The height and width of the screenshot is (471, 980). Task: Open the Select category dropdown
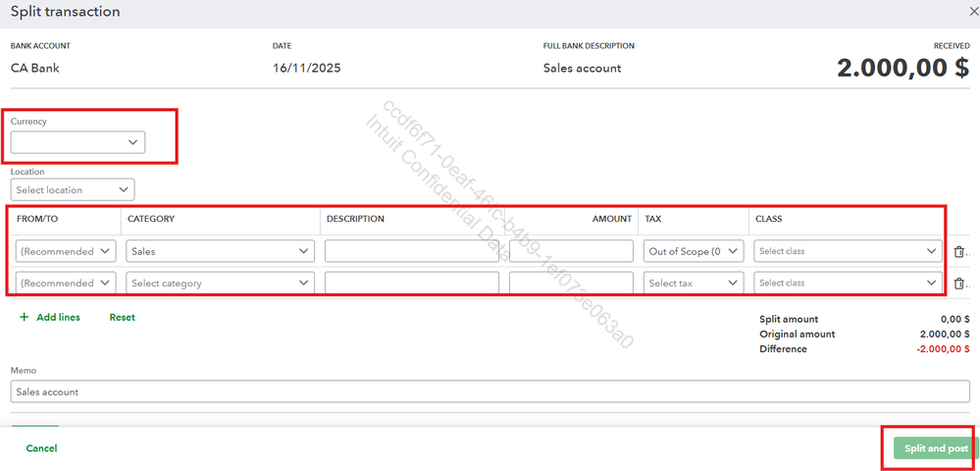[220, 284]
